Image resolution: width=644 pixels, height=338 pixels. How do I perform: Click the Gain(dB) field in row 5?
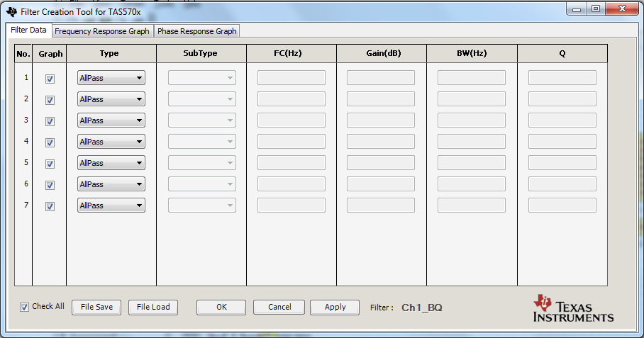[x=381, y=163]
